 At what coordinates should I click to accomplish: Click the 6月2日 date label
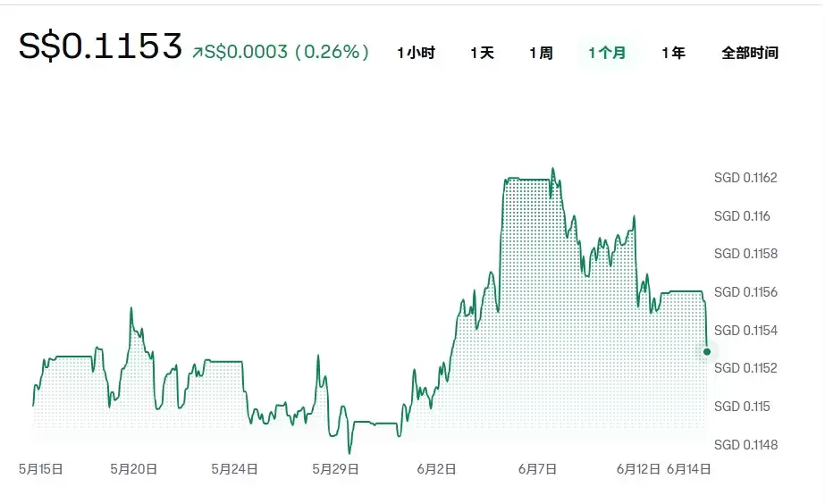[436, 469]
